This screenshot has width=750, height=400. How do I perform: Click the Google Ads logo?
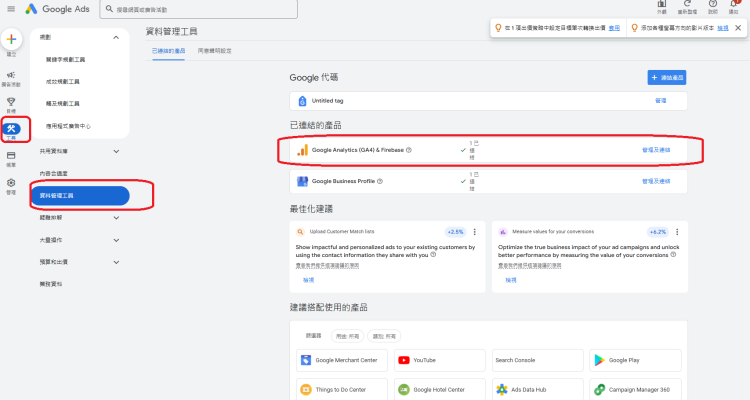(x=57, y=9)
